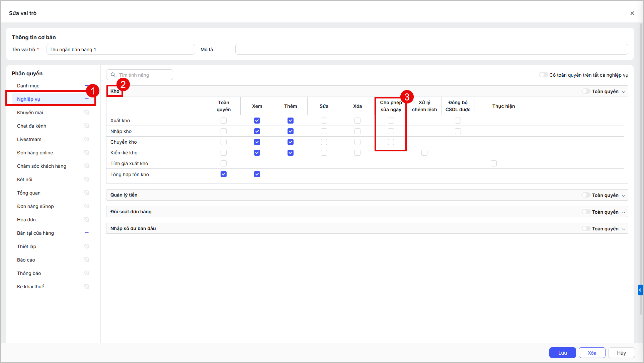Check Toàn quyền for Xuất kho
The width and height of the screenshot is (644, 363).
pyautogui.click(x=224, y=121)
